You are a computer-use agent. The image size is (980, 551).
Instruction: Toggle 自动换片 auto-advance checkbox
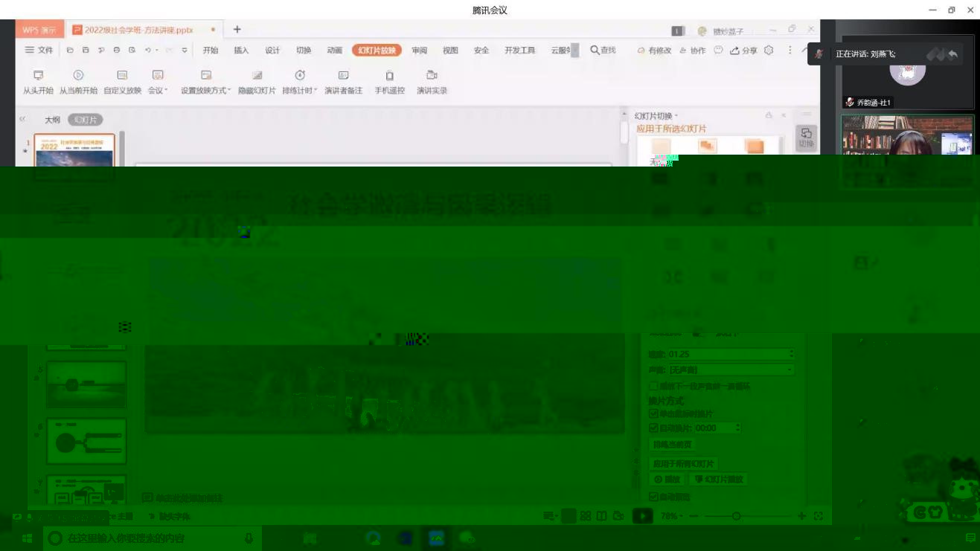[654, 428]
